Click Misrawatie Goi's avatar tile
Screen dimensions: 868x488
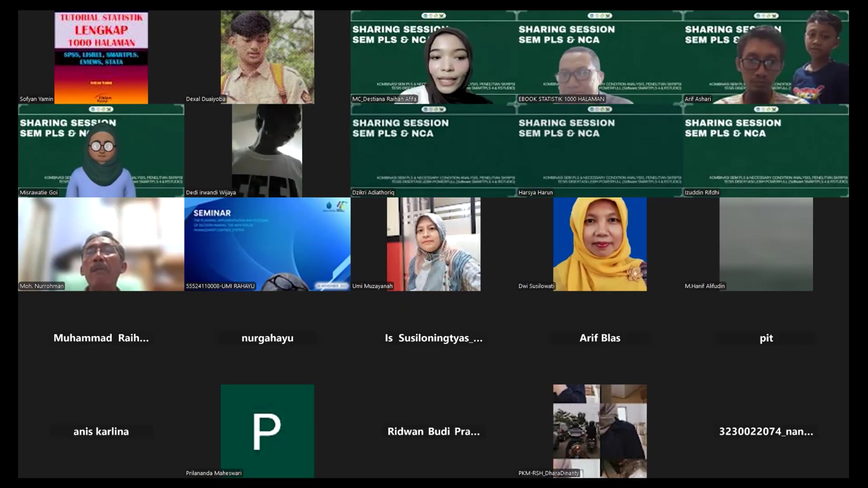101,151
